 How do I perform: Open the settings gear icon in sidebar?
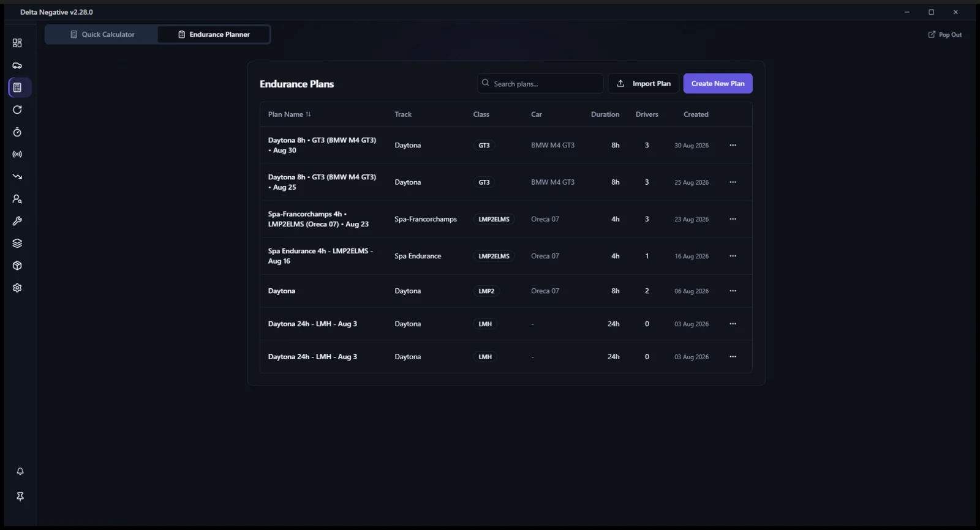tap(17, 288)
